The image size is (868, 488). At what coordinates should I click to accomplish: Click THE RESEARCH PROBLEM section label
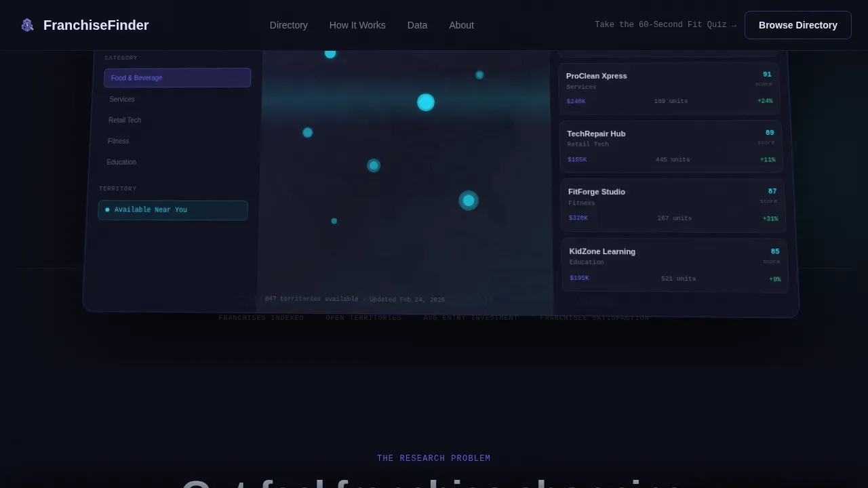[434, 459]
